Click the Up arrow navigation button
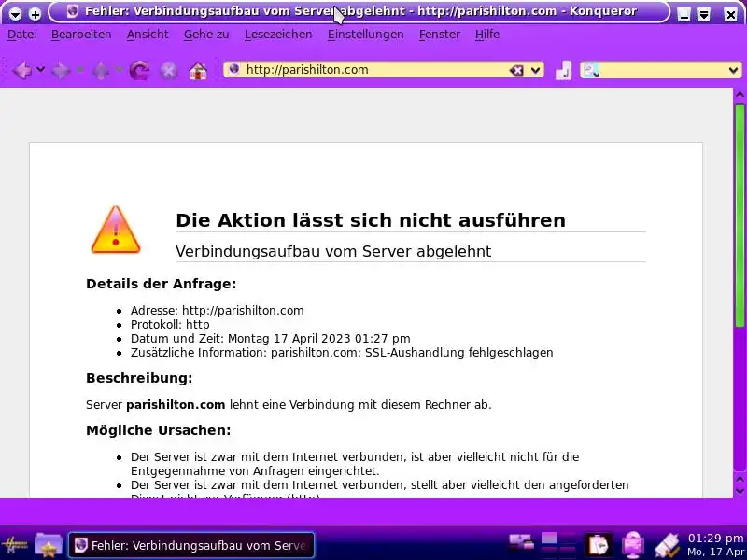Screen dimensions: 747x560 [x=101, y=71]
